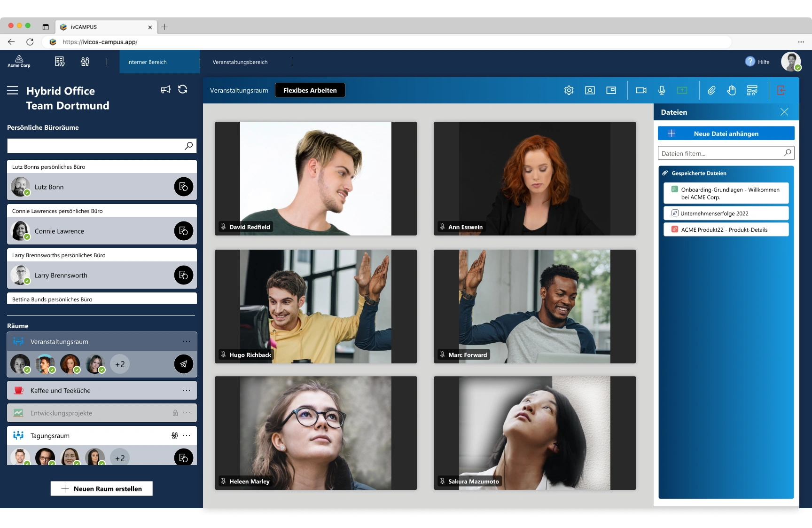Open Kaffee und Teeküche options menu
Viewport: 812px width, 528px height.
tap(187, 390)
